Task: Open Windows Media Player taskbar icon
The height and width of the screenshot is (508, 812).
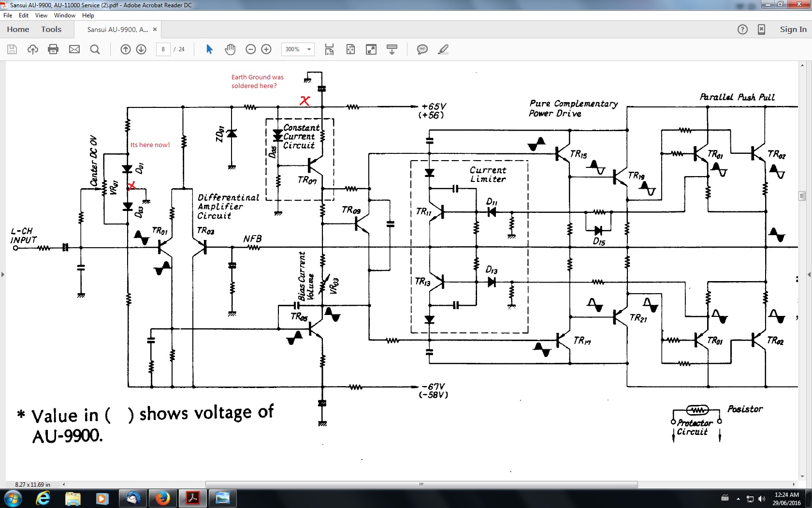Action: point(102,499)
